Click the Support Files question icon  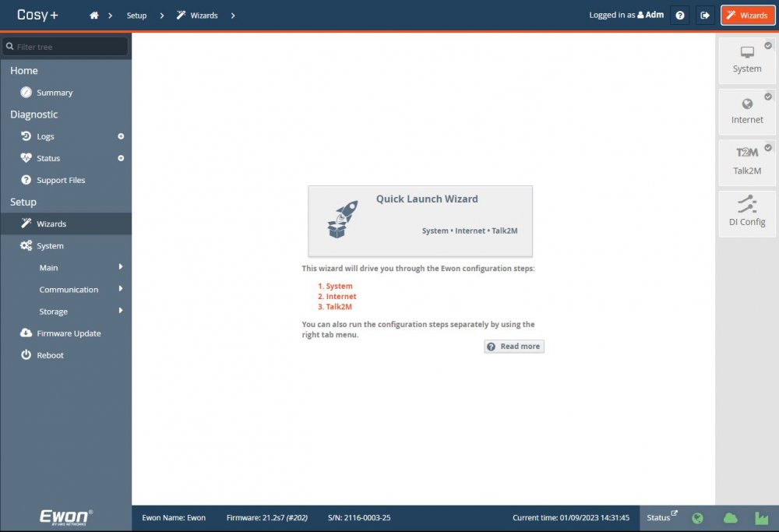coord(26,180)
